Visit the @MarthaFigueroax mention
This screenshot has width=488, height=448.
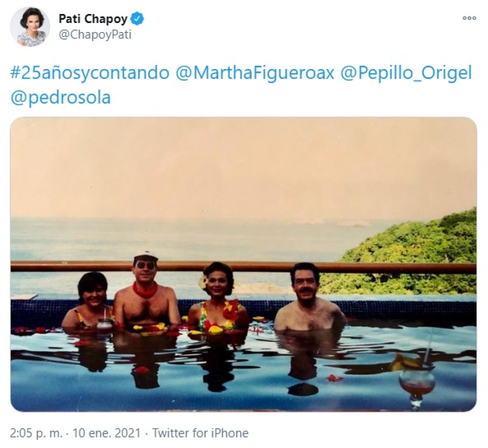tap(255, 73)
